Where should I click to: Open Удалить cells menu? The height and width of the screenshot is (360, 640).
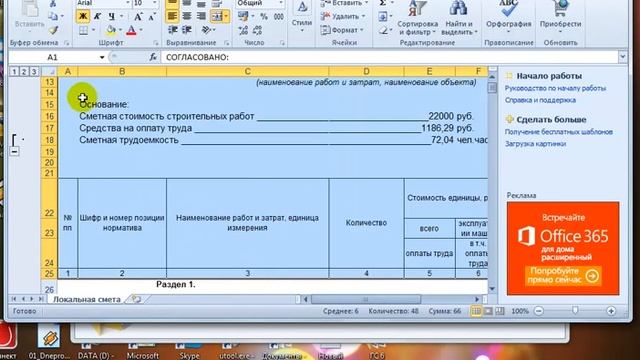click(343, 16)
